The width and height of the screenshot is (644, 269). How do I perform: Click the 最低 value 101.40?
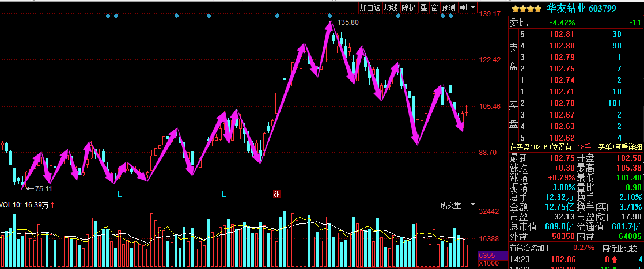629,178
